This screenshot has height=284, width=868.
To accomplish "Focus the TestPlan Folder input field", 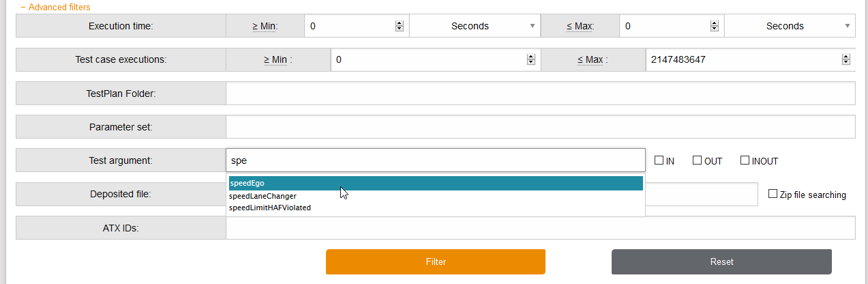I will tap(540, 93).
